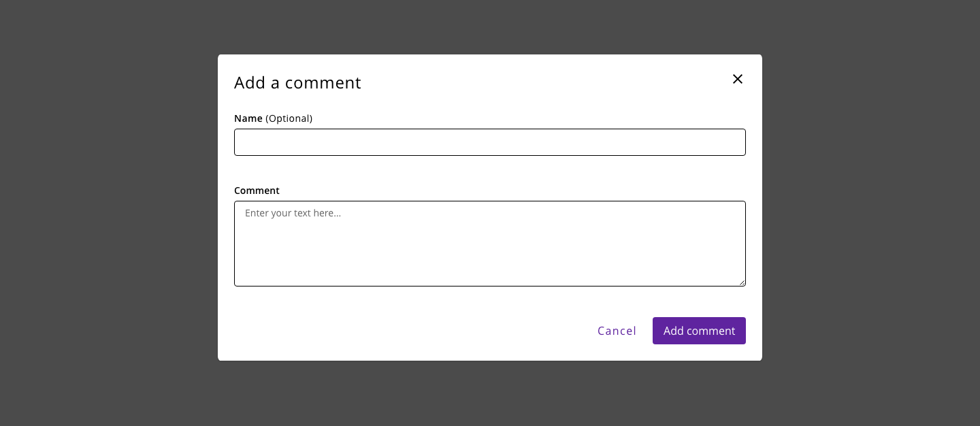The width and height of the screenshot is (980, 426).
Task: Click the Add a comment dialog title
Action: tap(297, 82)
